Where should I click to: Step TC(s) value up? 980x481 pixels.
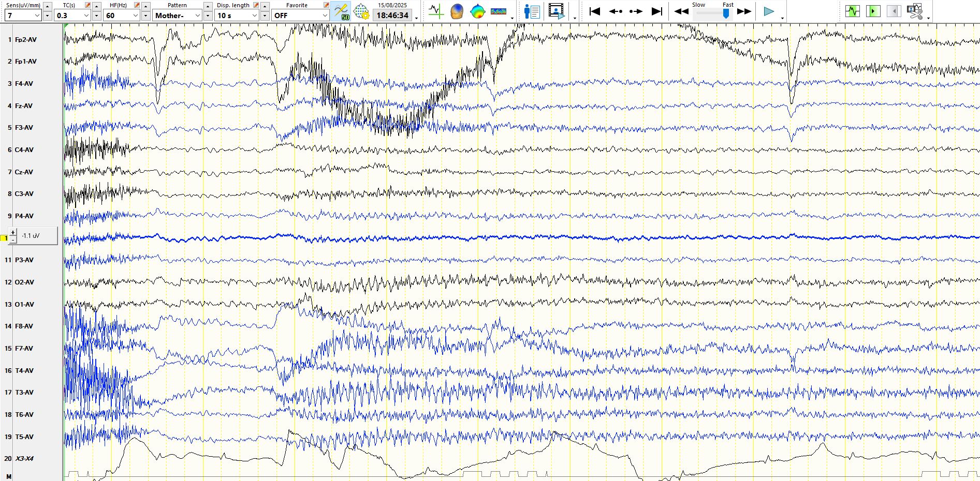(x=97, y=6)
